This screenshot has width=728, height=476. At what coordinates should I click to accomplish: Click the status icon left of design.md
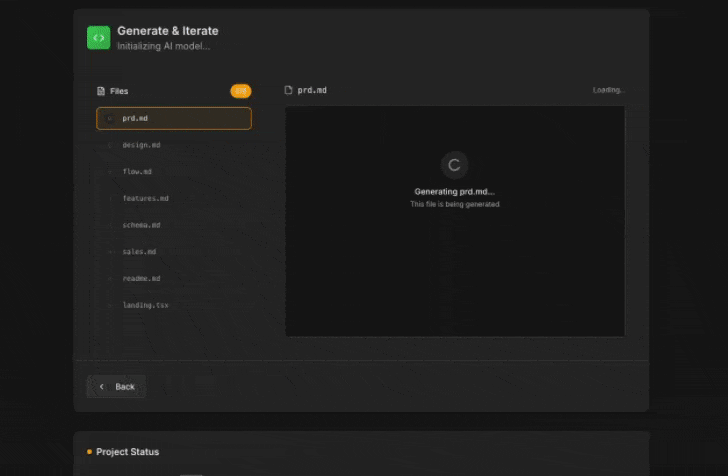(110, 146)
